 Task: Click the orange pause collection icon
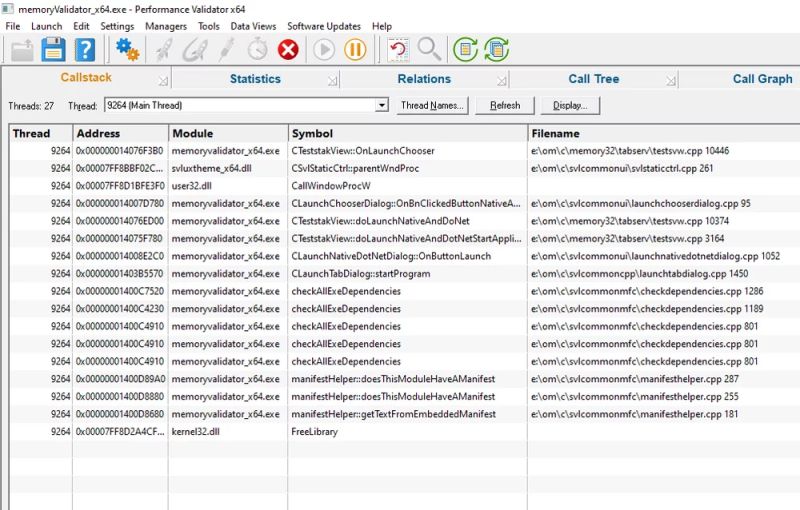pyautogui.click(x=355, y=50)
